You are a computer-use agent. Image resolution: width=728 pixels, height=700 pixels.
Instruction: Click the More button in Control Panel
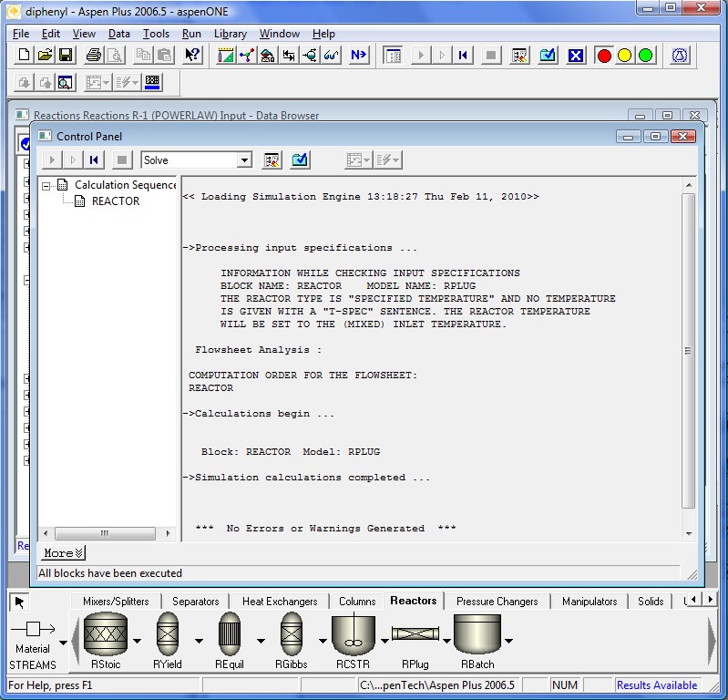[x=64, y=553]
